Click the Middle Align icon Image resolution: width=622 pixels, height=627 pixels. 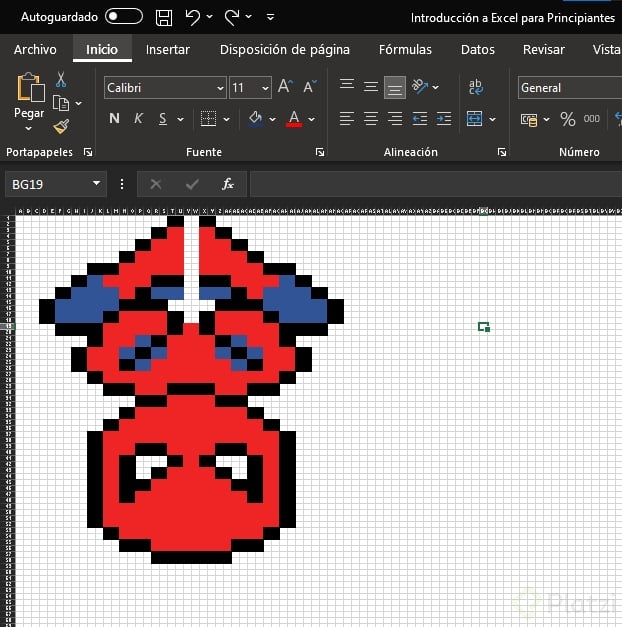coord(371,86)
